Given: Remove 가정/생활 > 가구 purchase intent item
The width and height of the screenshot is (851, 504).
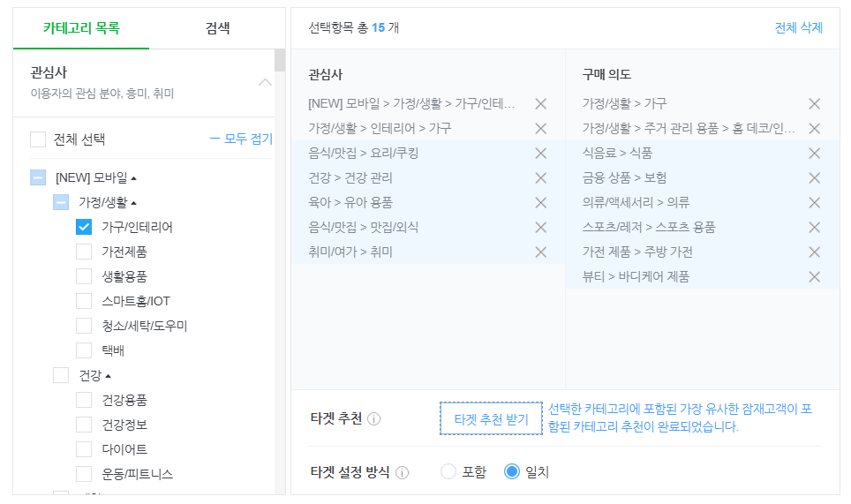Looking at the screenshot, I should click(814, 103).
